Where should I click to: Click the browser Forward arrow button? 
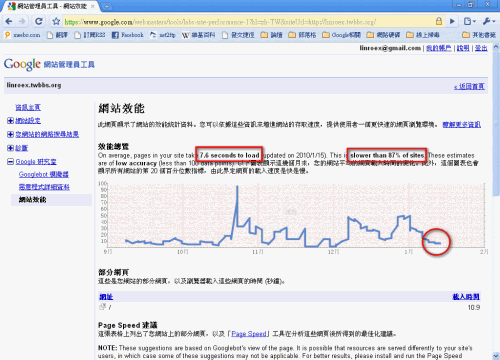22,22
